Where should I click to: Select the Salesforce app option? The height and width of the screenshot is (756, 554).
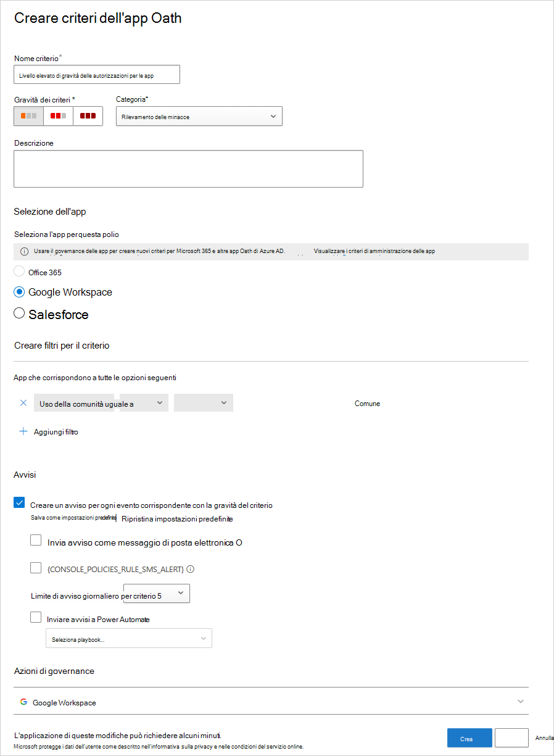pyautogui.click(x=19, y=313)
